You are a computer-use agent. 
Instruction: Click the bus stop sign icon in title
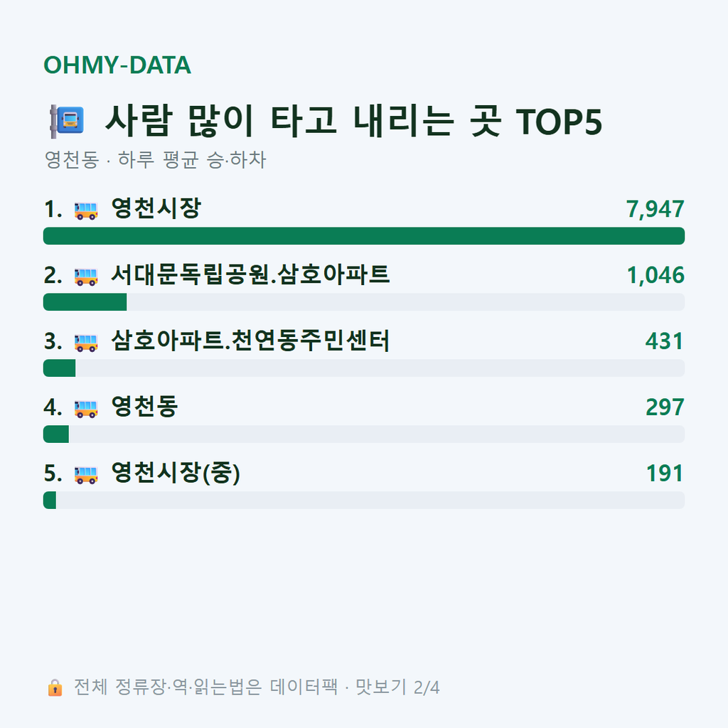[67, 121]
